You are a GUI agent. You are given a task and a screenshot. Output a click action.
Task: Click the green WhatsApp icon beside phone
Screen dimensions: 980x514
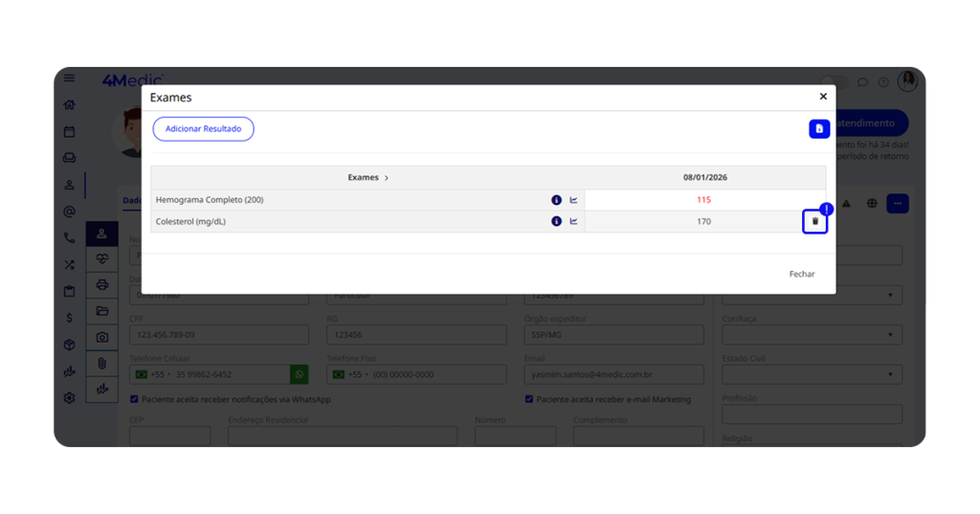tap(300, 374)
